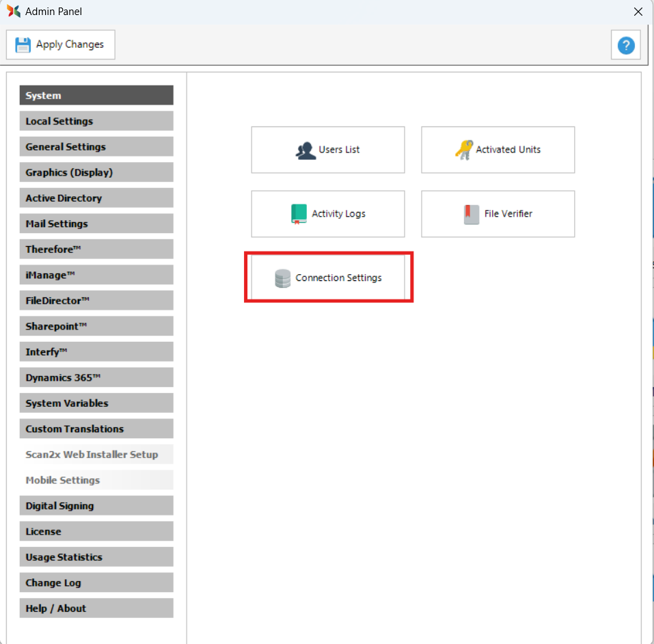Viewport: 654px width, 644px height.
Task: Open the Activity Logs label
Action: (338, 214)
